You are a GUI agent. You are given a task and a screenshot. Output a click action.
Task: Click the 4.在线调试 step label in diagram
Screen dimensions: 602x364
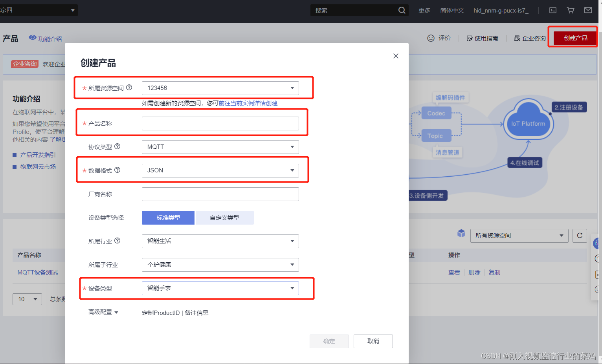coord(525,163)
